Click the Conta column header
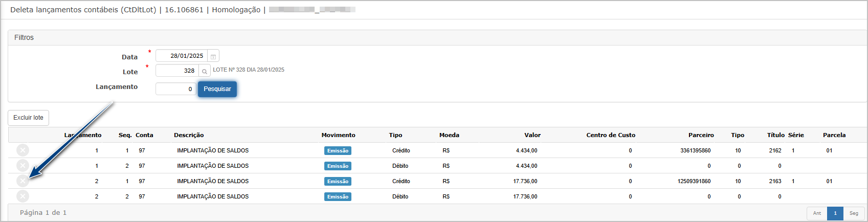 click(144, 135)
